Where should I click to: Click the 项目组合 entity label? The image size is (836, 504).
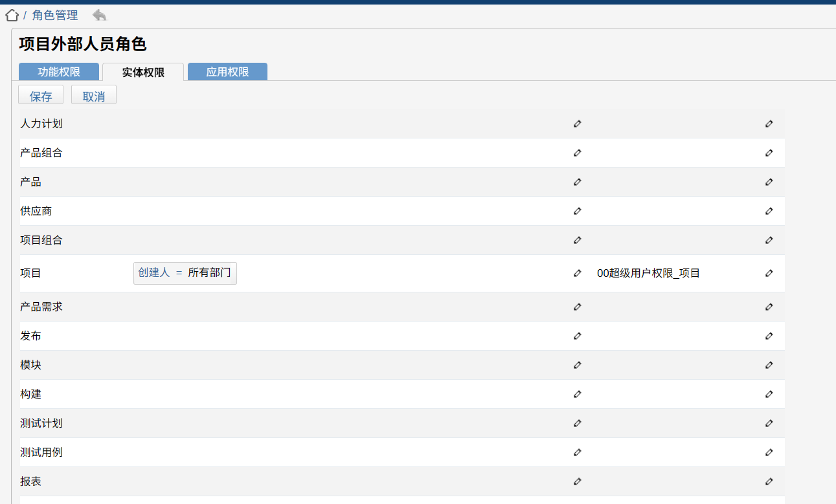pyautogui.click(x=41, y=240)
